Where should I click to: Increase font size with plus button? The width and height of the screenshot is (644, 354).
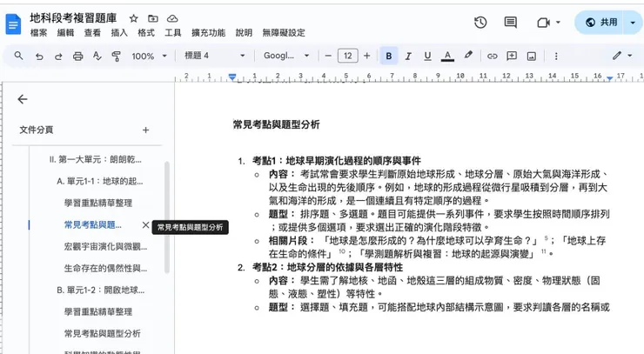coord(366,56)
